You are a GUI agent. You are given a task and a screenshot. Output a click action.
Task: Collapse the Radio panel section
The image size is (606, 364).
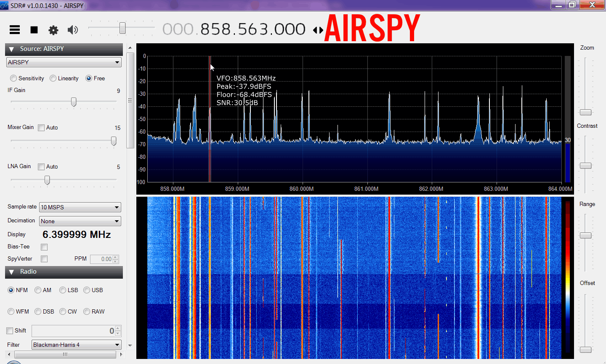(x=12, y=272)
